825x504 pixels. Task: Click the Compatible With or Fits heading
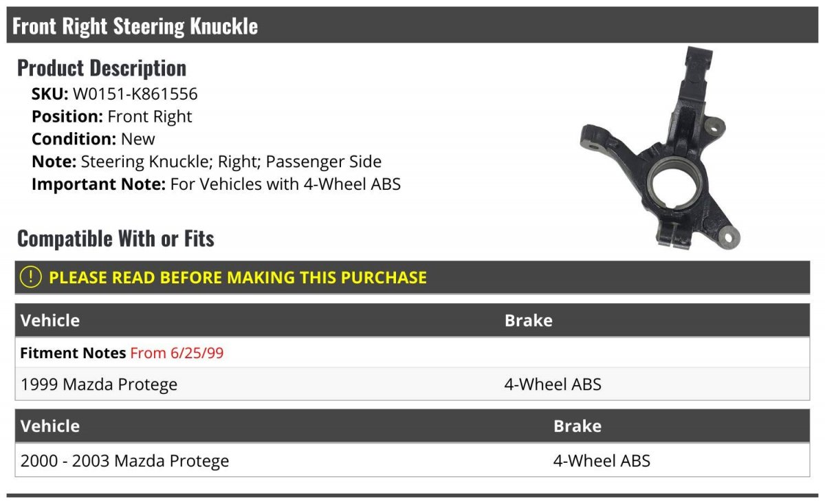[x=115, y=239]
